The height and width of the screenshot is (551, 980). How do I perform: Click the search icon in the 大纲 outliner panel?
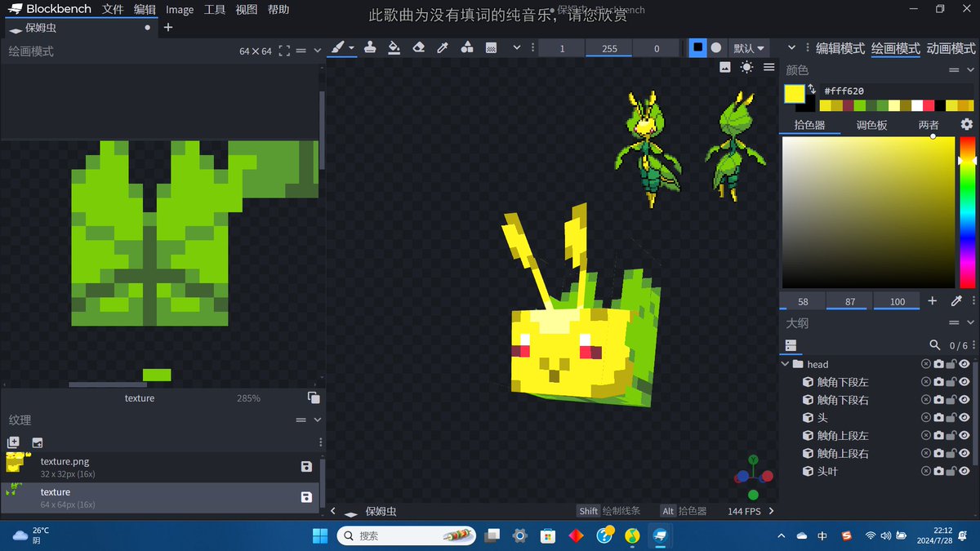[x=935, y=345]
